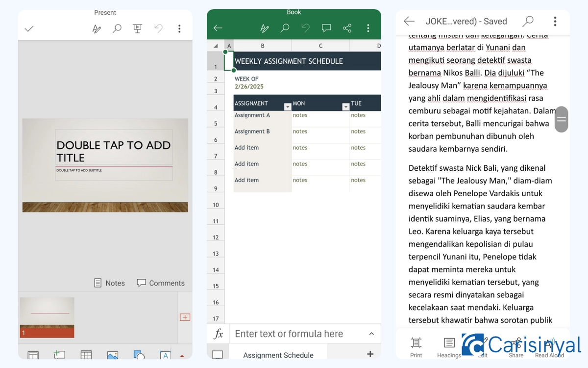Open the editing pen tool in Excel
Image resolution: width=588 pixels, height=368 pixels.
[265, 28]
